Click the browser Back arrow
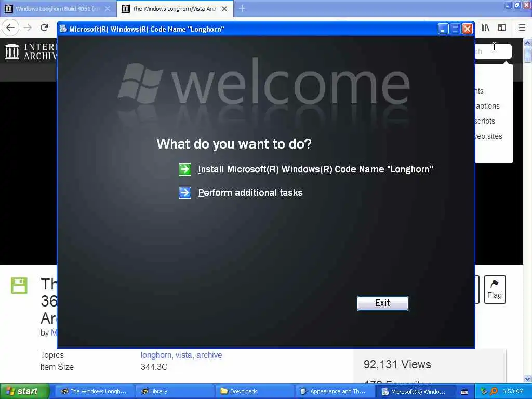Screen dimensions: 532x399 tap(10, 28)
